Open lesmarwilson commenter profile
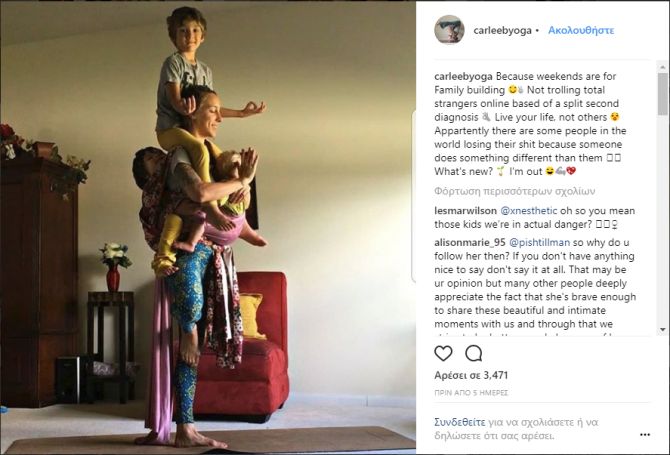Image resolution: width=670 pixels, height=455 pixels. point(465,211)
